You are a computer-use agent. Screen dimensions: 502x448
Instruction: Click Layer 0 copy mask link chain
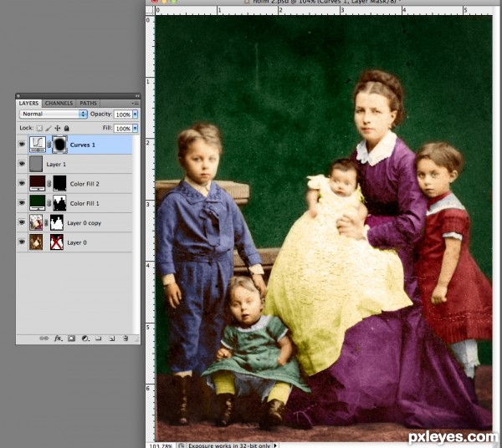(46, 223)
